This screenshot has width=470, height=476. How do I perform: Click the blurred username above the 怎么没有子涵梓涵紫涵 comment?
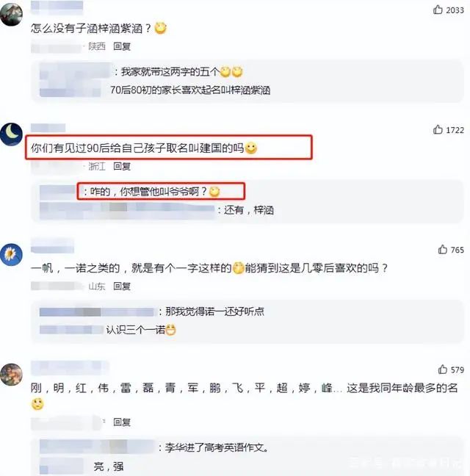(x=57, y=7)
